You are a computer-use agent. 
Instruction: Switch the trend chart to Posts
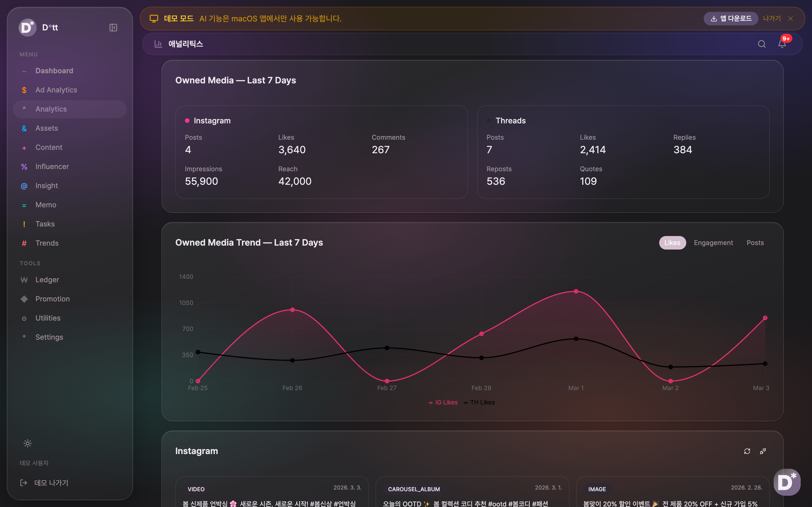coord(755,243)
